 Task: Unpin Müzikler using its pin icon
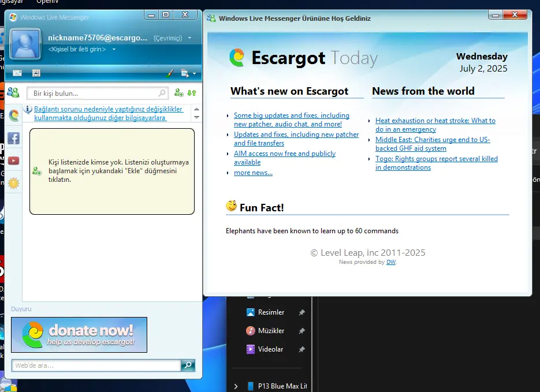[x=301, y=331]
